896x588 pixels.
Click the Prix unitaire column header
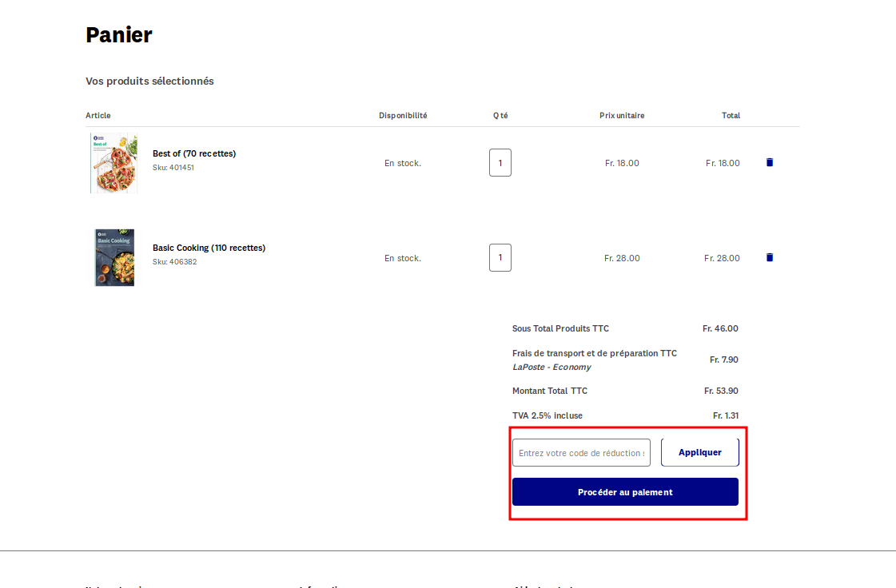tap(622, 115)
